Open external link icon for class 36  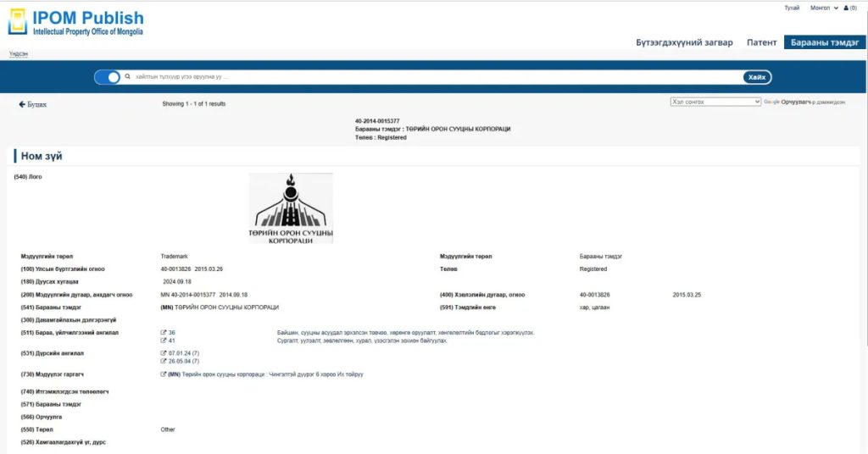coord(164,333)
